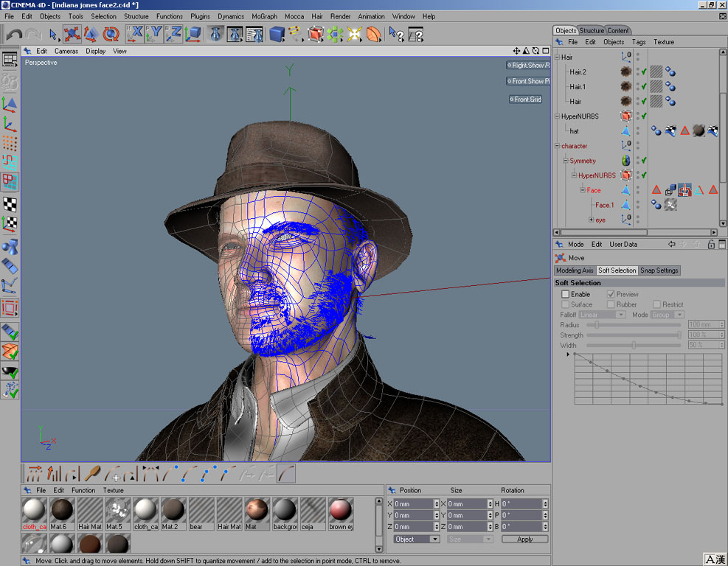Open the Falloff Linear dropdown

tap(602, 315)
